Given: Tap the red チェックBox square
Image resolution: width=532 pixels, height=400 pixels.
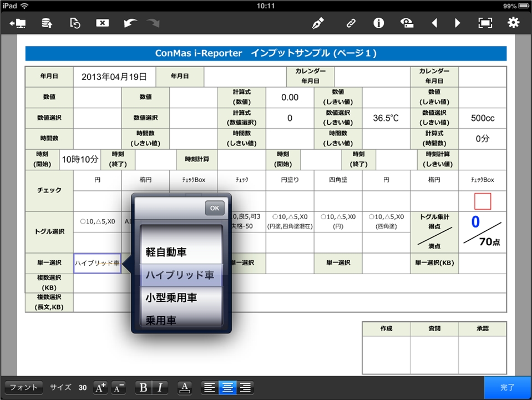Looking at the screenshot, I should [483, 201].
